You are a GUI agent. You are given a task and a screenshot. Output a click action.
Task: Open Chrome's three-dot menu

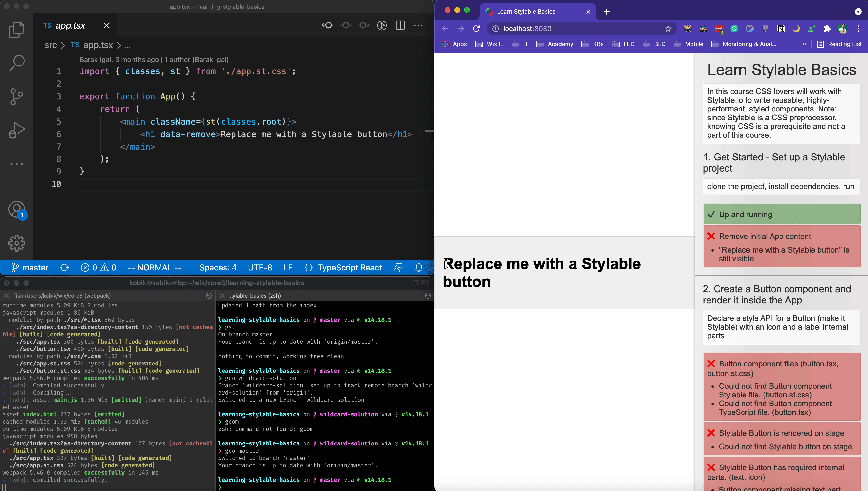pyautogui.click(x=858, y=29)
